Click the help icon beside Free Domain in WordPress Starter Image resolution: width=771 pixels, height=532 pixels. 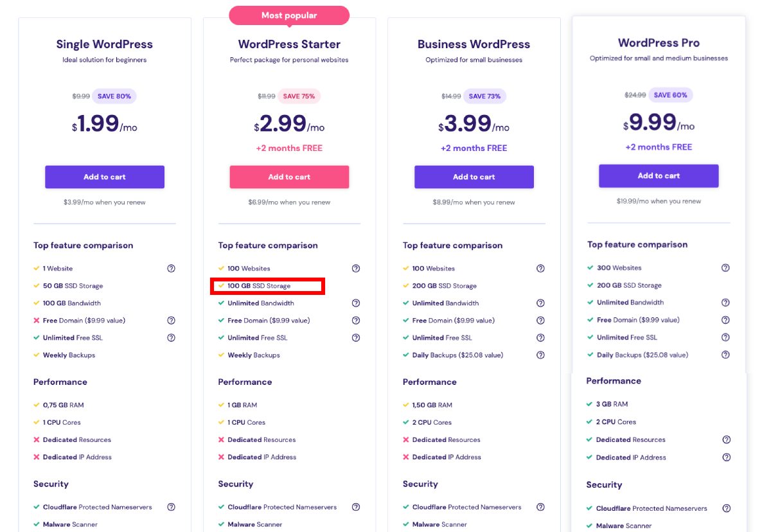[x=356, y=320]
